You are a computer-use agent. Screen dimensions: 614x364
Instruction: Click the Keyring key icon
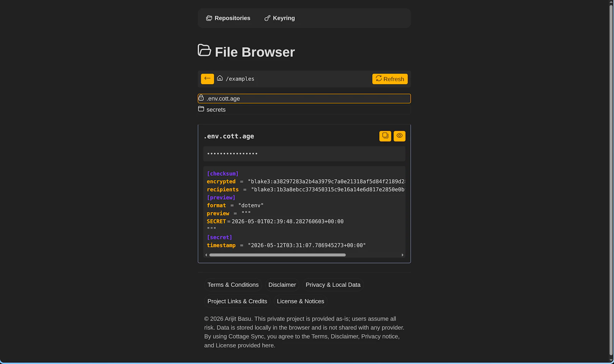[267, 18]
